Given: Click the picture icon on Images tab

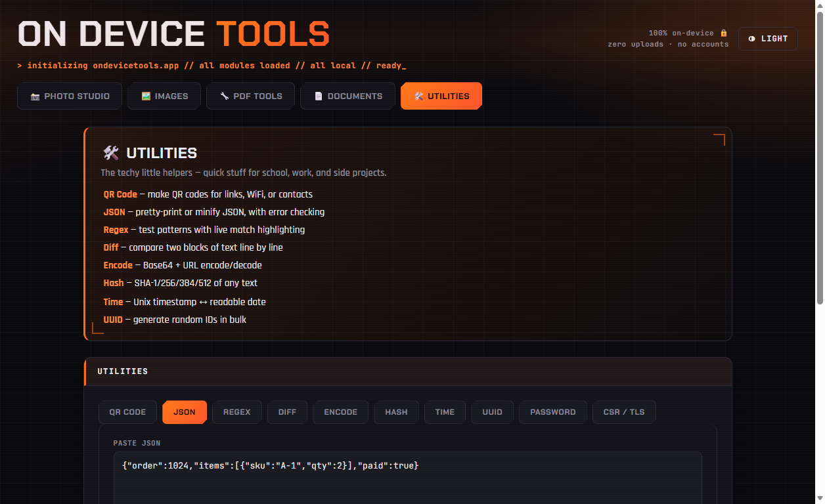Looking at the screenshot, I should pyautogui.click(x=146, y=96).
